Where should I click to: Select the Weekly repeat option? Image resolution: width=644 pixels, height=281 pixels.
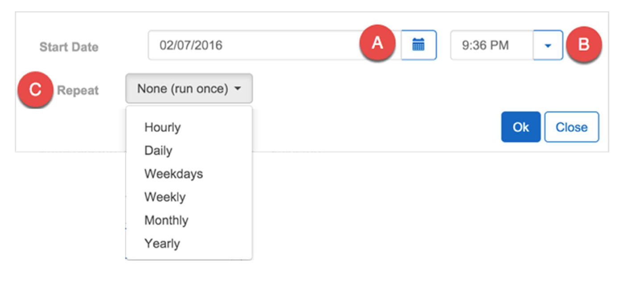click(x=165, y=197)
